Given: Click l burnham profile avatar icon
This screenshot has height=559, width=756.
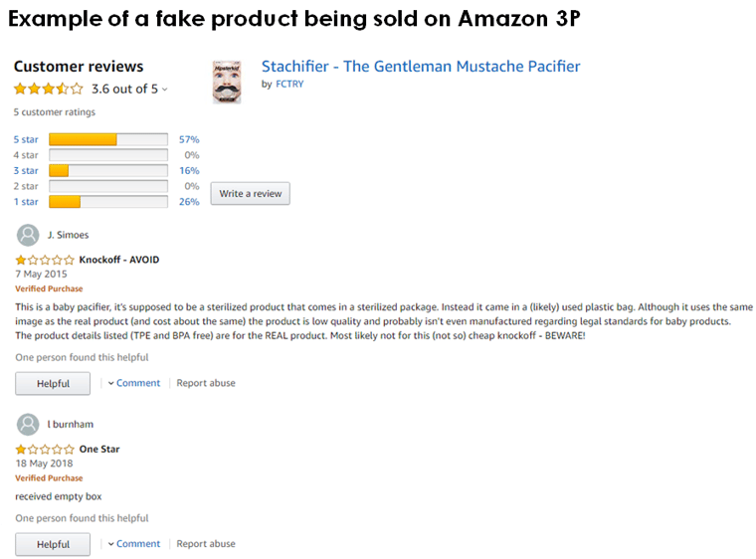Looking at the screenshot, I should (x=28, y=425).
